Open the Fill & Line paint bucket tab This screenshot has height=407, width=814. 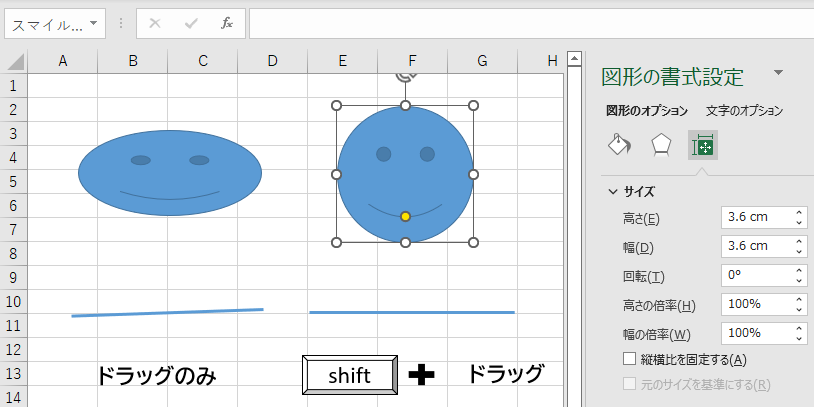620,146
